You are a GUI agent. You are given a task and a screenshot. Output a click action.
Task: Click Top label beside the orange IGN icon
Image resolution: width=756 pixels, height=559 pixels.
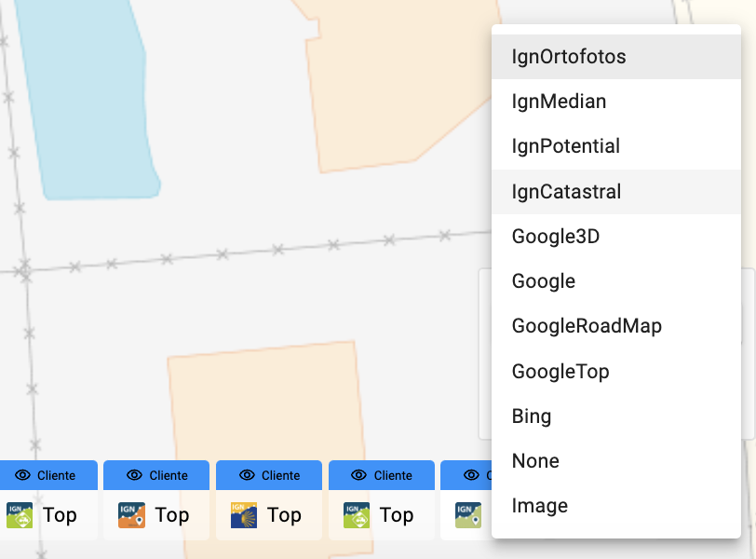172,515
